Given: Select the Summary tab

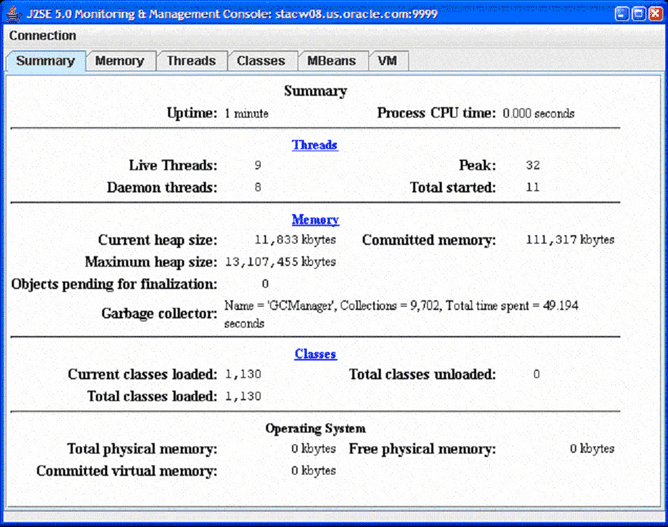Looking at the screenshot, I should coord(45,61).
